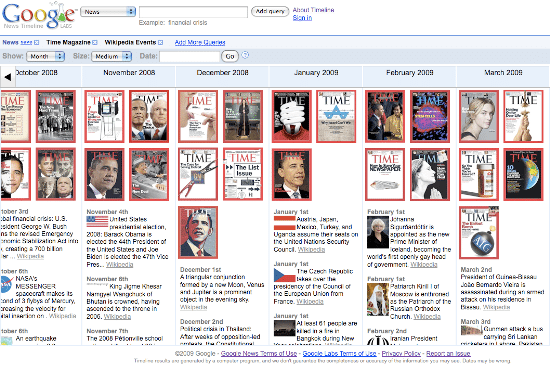Click the Add More Queries link

coord(200,42)
